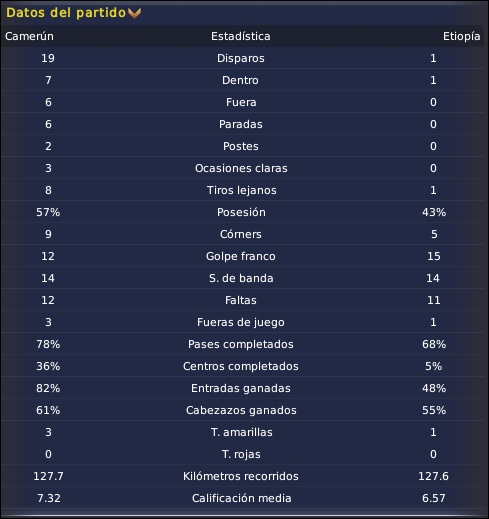Image resolution: width=489 pixels, height=519 pixels.
Task: Select the Cabezazos ganados row
Action: point(242,410)
